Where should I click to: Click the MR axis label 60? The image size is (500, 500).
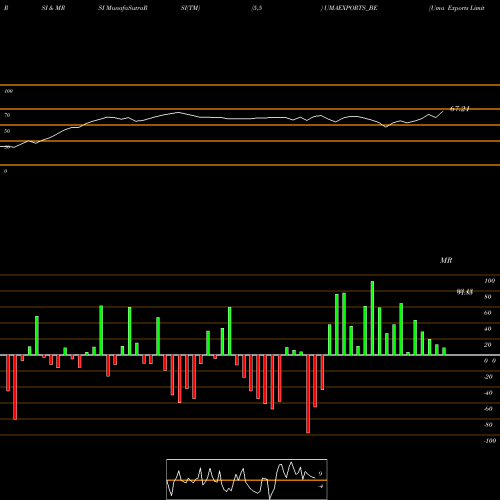[x=488, y=313]
